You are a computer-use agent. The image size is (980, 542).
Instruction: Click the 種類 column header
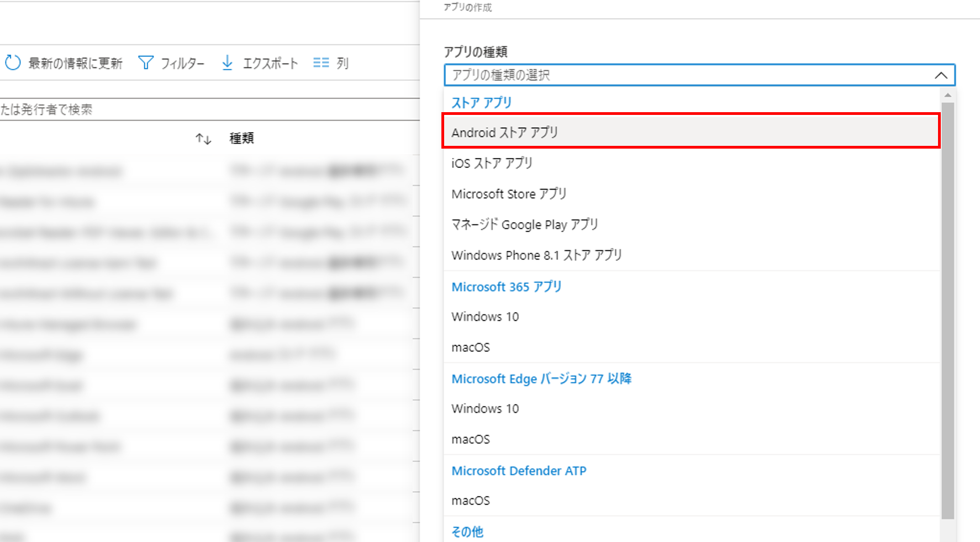tap(241, 139)
